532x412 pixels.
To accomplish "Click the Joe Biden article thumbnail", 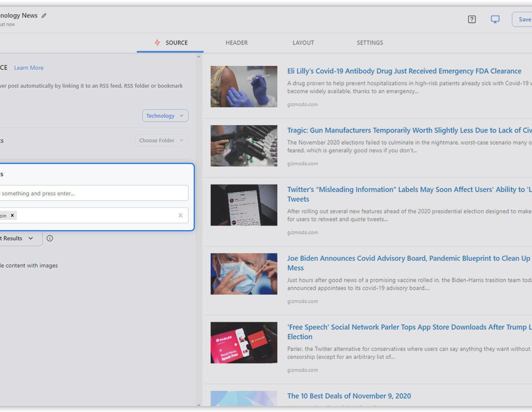I will 243,274.
